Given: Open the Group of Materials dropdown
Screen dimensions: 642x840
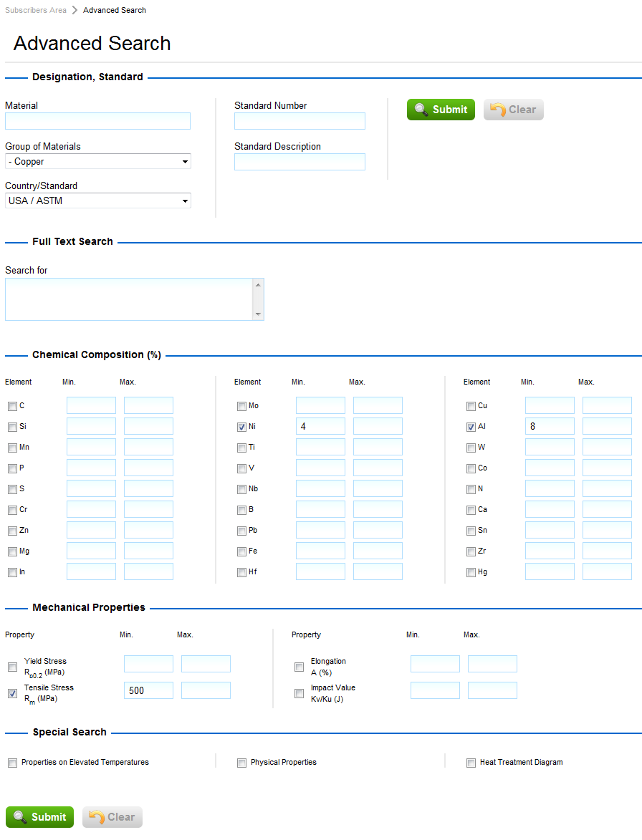Looking at the screenshot, I should pos(98,161).
